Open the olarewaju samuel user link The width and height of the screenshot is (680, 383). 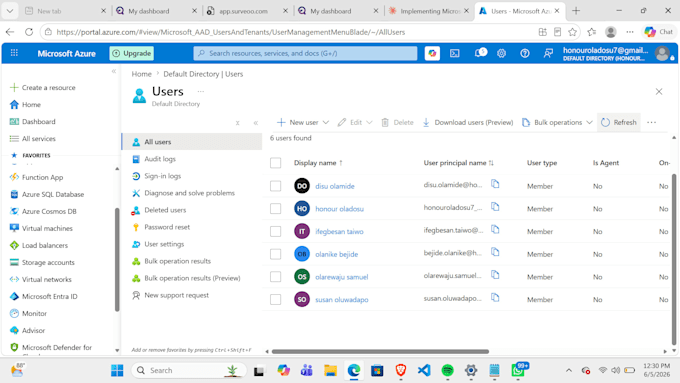pyautogui.click(x=342, y=277)
